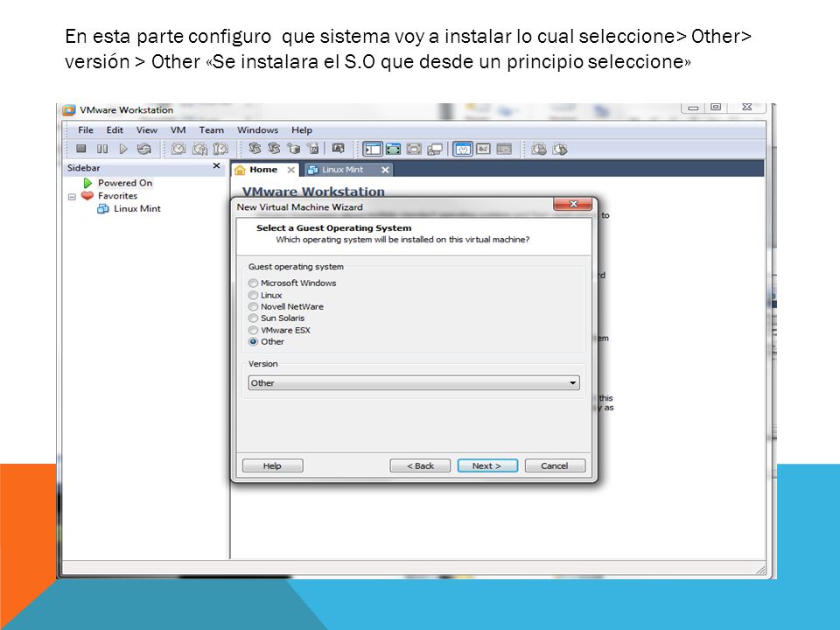Open the VM menu
The height and width of the screenshot is (630, 840).
tap(178, 130)
